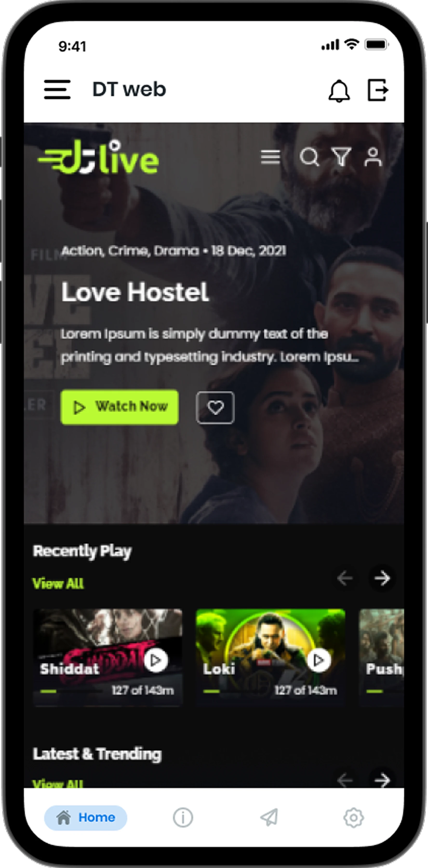Expand the dtlive site menu lines

[270, 157]
